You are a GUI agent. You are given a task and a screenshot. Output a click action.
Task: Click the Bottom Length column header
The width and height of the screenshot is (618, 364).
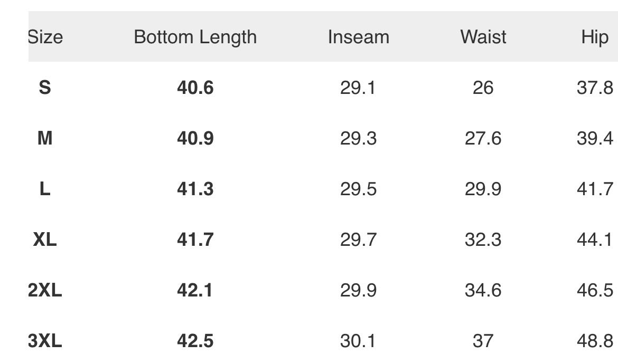(195, 37)
